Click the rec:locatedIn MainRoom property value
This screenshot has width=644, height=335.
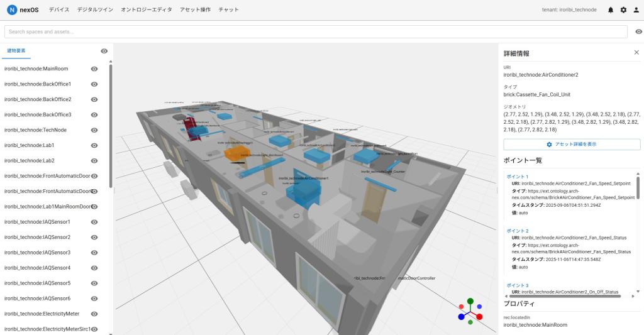coord(535,325)
